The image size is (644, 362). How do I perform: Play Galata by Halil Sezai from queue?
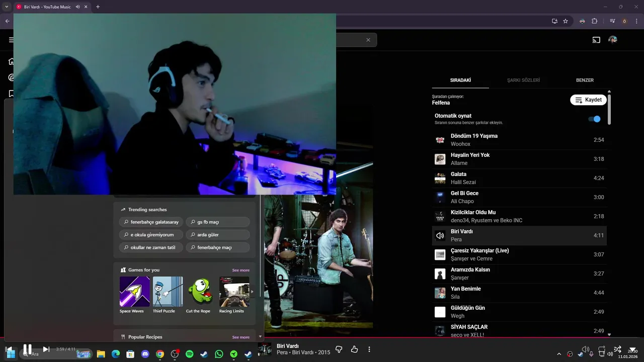[x=519, y=178]
